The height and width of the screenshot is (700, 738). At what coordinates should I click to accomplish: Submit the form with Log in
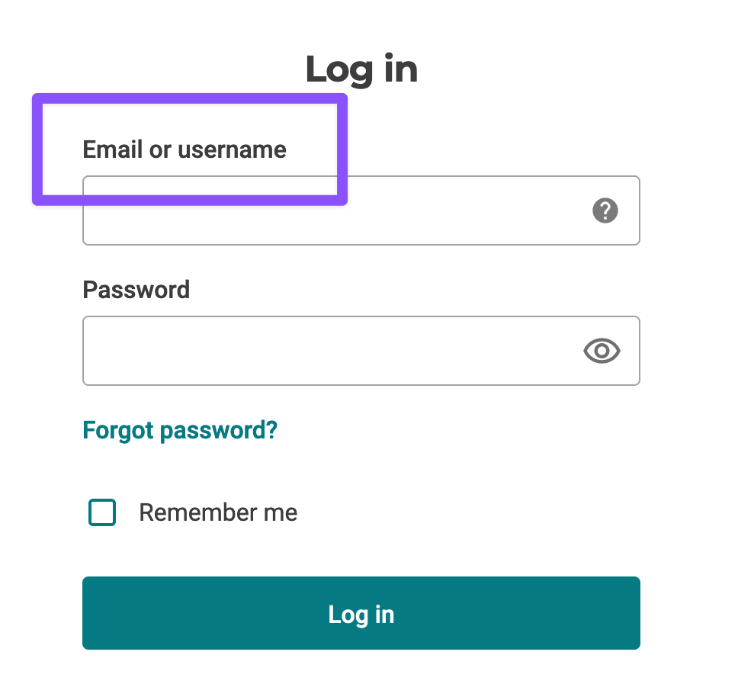(361, 613)
